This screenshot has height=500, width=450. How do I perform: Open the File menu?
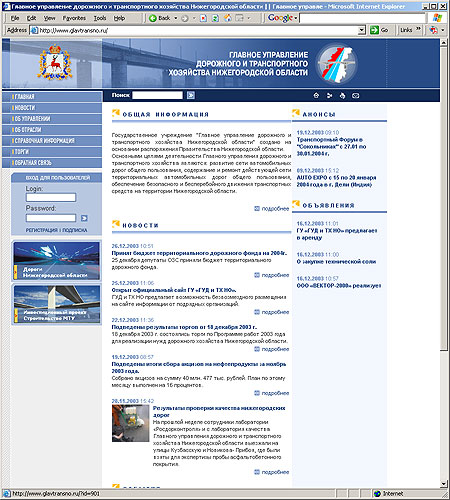pos(15,18)
